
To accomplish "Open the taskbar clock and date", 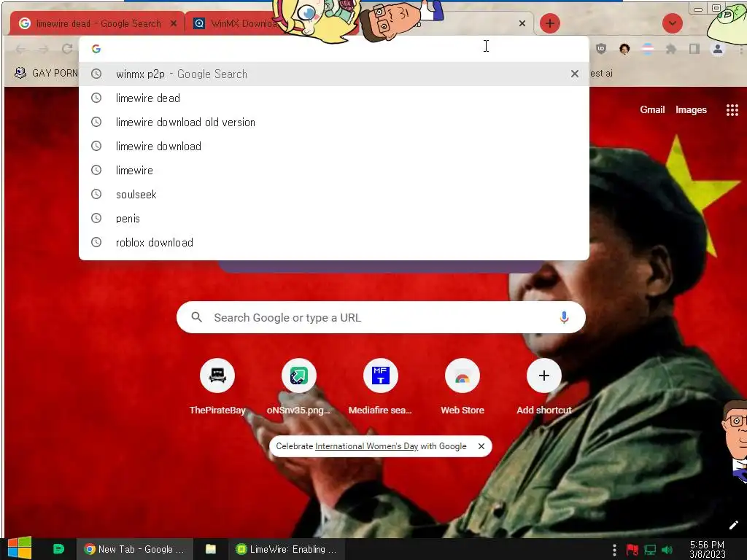I will [x=707, y=549].
